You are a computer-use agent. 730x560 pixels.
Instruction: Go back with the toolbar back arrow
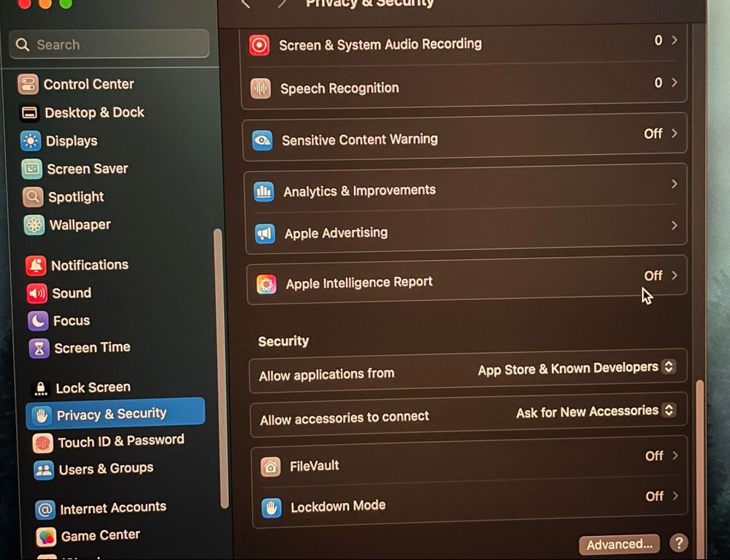(x=246, y=4)
